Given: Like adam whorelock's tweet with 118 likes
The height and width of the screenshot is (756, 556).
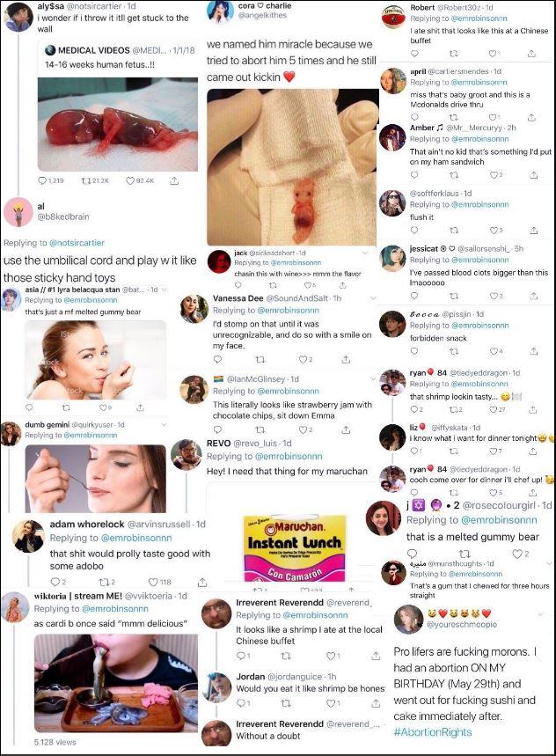Looking at the screenshot, I should (160, 582).
